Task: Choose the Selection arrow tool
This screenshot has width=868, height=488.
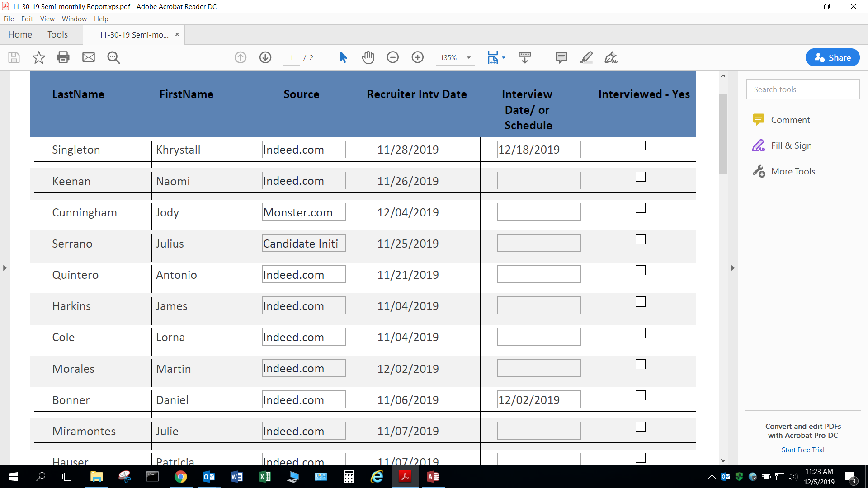Action: point(343,57)
